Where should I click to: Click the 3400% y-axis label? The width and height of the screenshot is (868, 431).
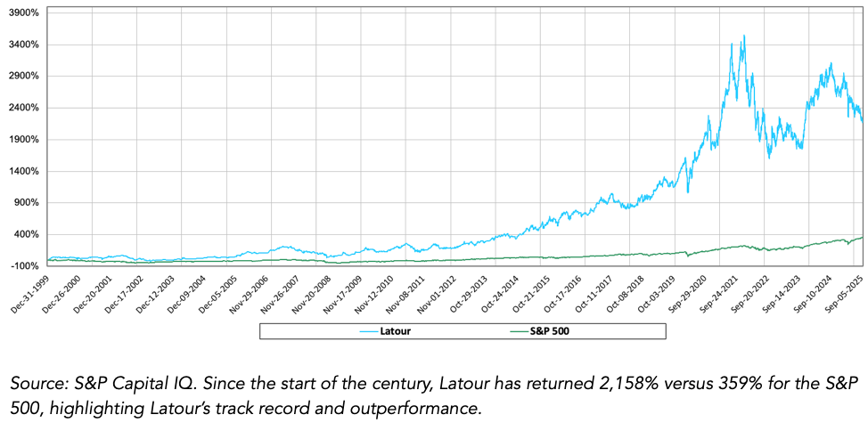point(25,45)
